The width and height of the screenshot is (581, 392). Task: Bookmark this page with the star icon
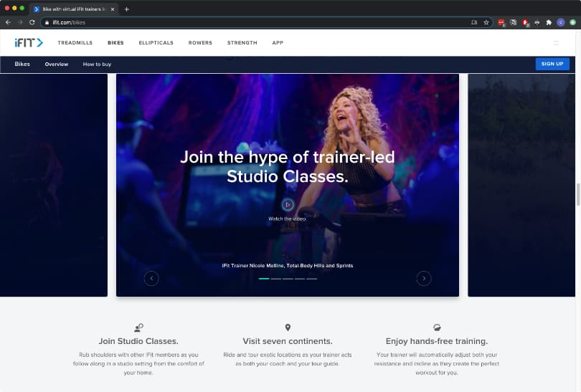coord(486,22)
